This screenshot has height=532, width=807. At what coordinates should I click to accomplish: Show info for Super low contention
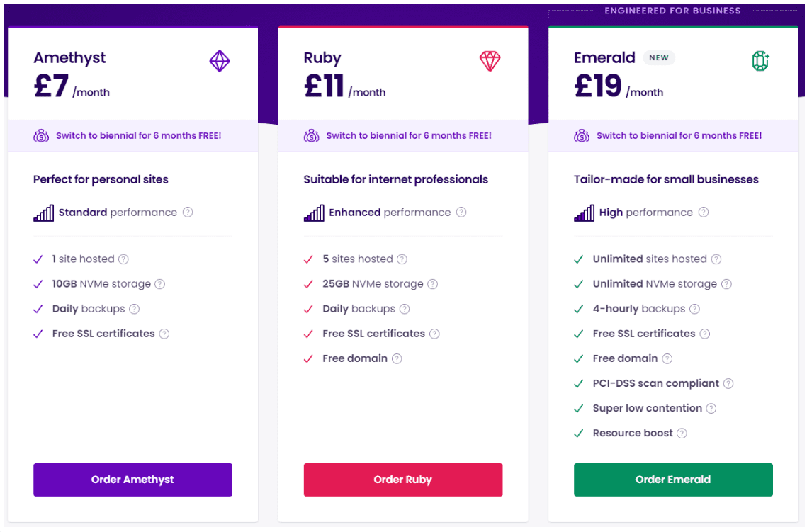pos(711,409)
